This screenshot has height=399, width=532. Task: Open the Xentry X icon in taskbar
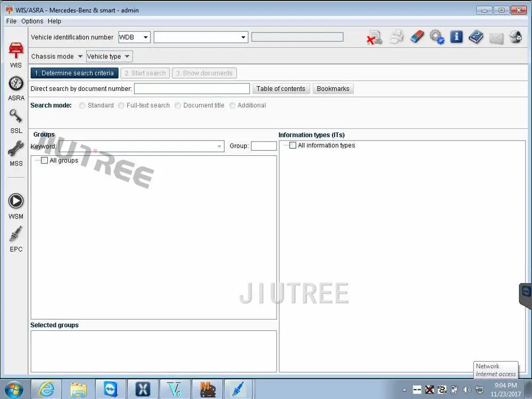click(143, 389)
